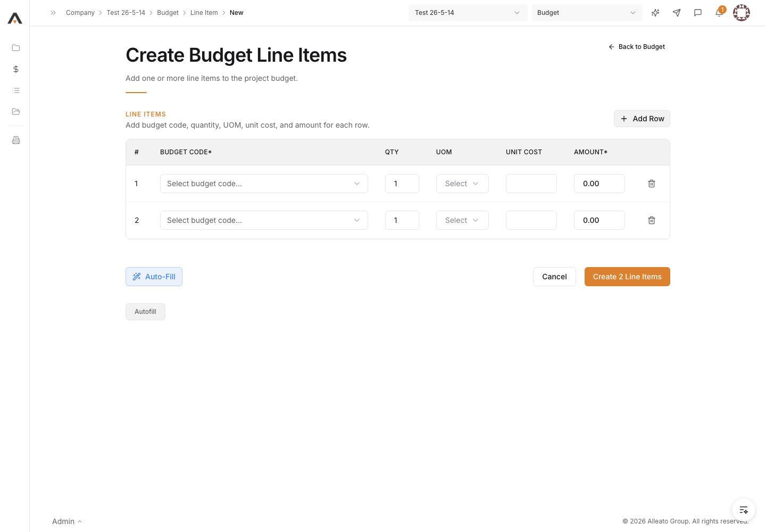The width and height of the screenshot is (766, 532).
Task: Open the Budget tool dropdown in header
Action: [587, 13]
